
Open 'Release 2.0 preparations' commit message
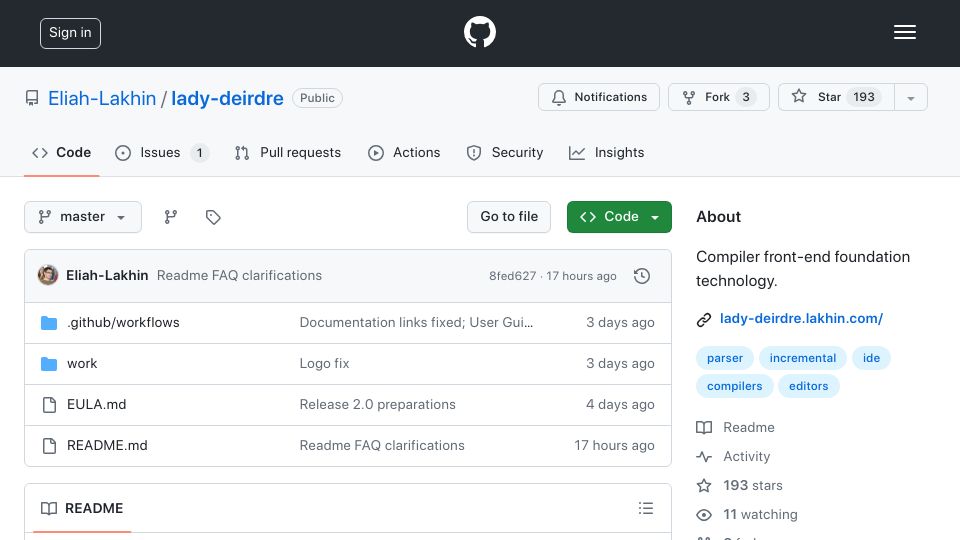click(x=378, y=405)
